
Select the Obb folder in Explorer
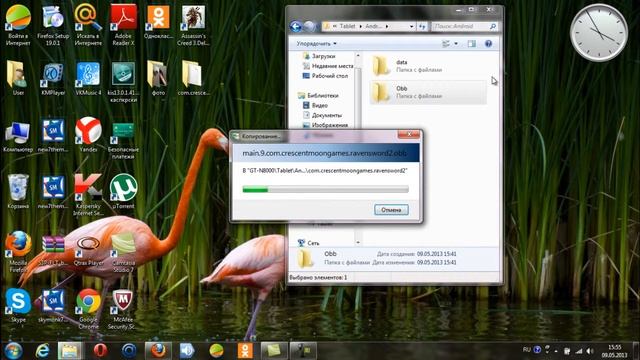pyautogui.click(x=428, y=92)
